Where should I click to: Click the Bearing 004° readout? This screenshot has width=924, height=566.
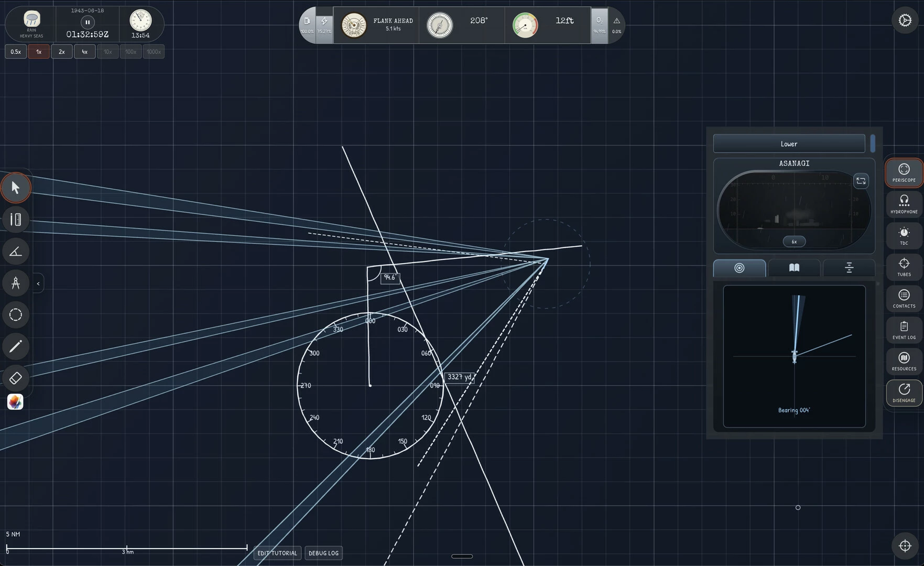point(794,410)
